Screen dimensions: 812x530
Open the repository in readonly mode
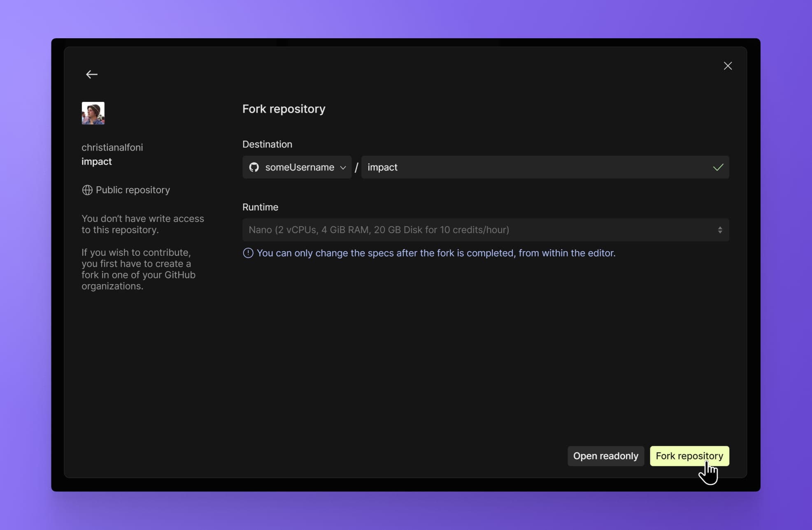(x=605, y=456)
